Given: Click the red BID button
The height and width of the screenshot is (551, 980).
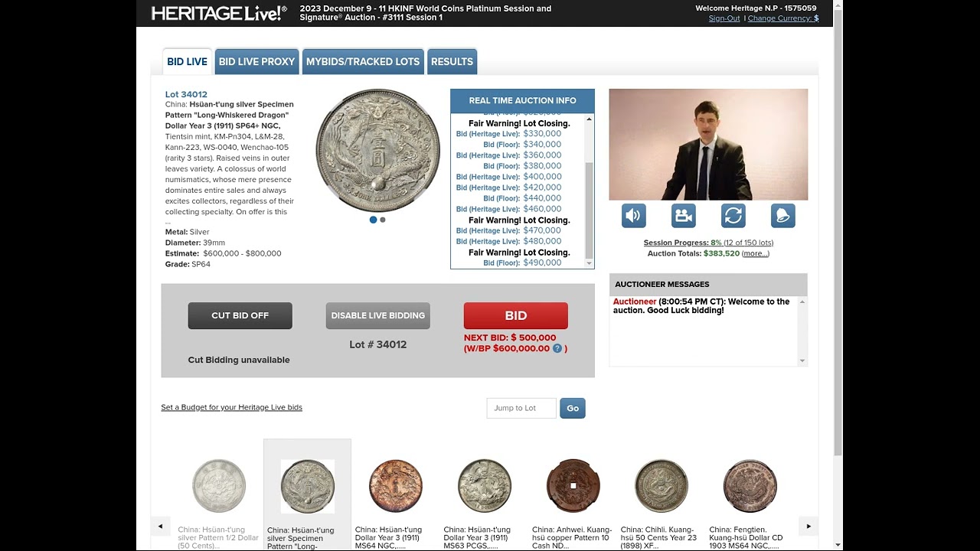Looking at the screenshot, I should click(516, 316).
